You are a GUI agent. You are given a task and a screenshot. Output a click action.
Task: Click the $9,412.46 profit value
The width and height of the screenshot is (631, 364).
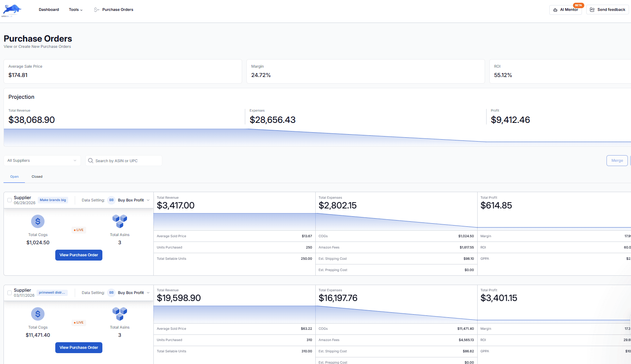510,120
